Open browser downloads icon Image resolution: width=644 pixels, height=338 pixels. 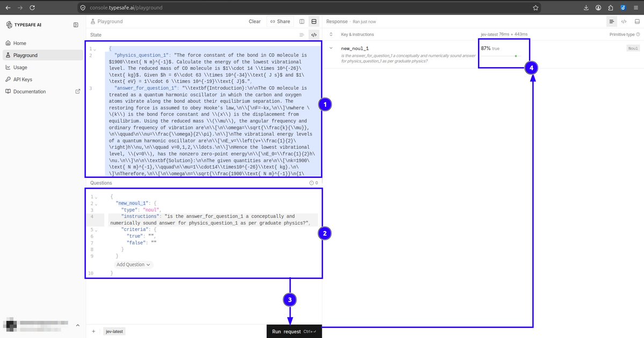(586, 8)
